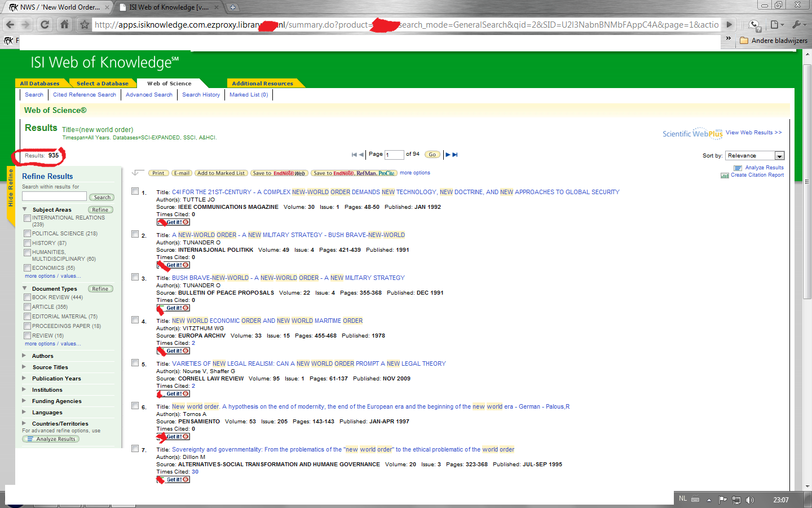812x508 pixels.
Task: Reload the page with the refresh icon
Action: click(45, 25)
